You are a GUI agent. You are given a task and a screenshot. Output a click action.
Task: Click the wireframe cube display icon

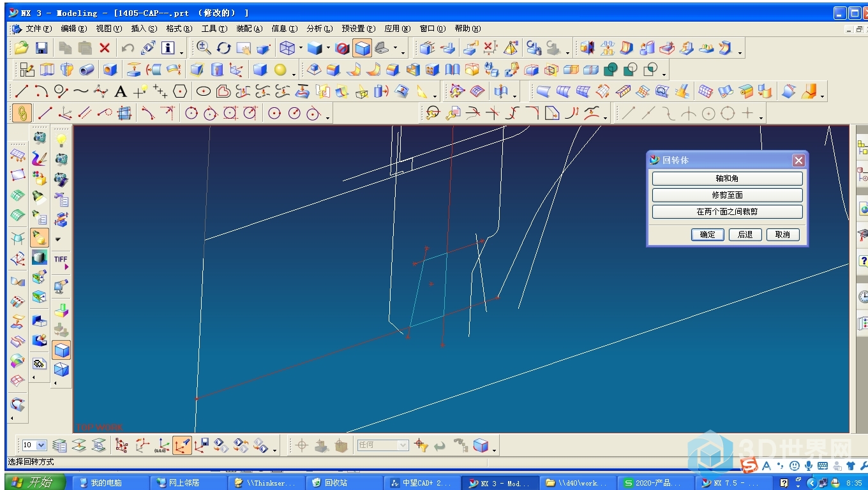[288, 48]
